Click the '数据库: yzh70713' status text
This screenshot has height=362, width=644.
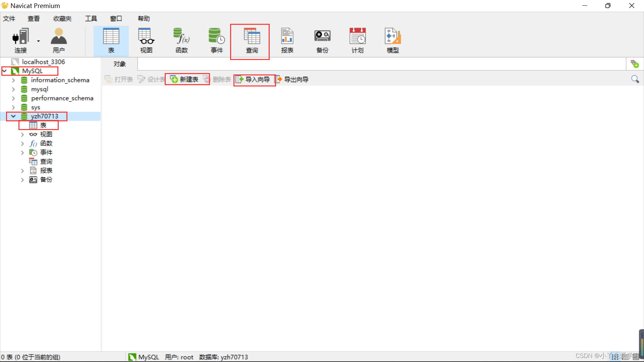coord(223,357)
